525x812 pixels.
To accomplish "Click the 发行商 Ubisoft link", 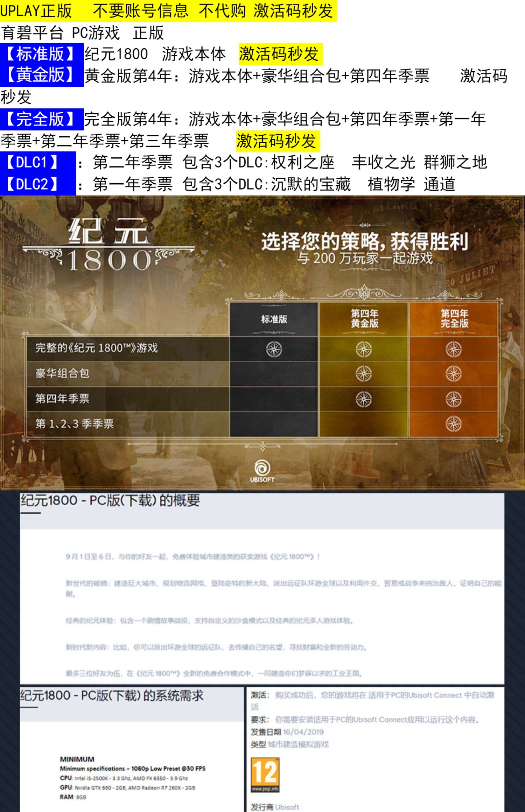I will pyautogui.click(x=275, y=807).
